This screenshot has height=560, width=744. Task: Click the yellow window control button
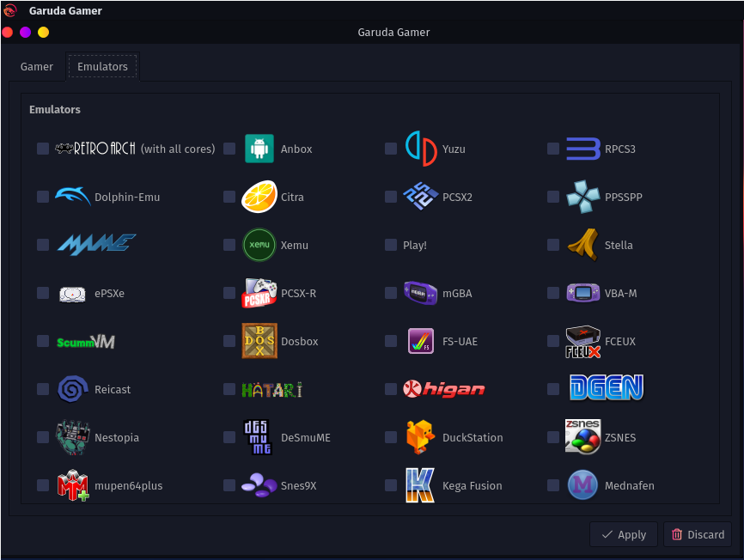[43, 33]
